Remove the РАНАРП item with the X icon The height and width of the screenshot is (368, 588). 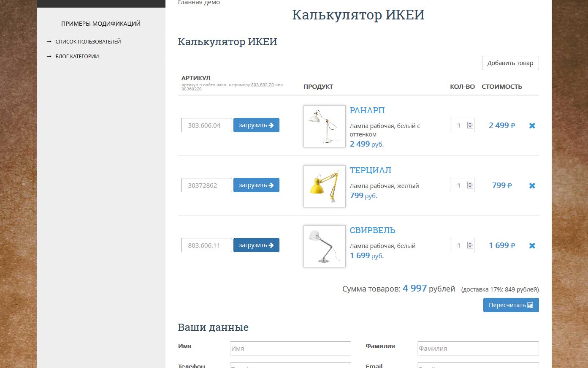pyautogui.click(x=532, y=125)
